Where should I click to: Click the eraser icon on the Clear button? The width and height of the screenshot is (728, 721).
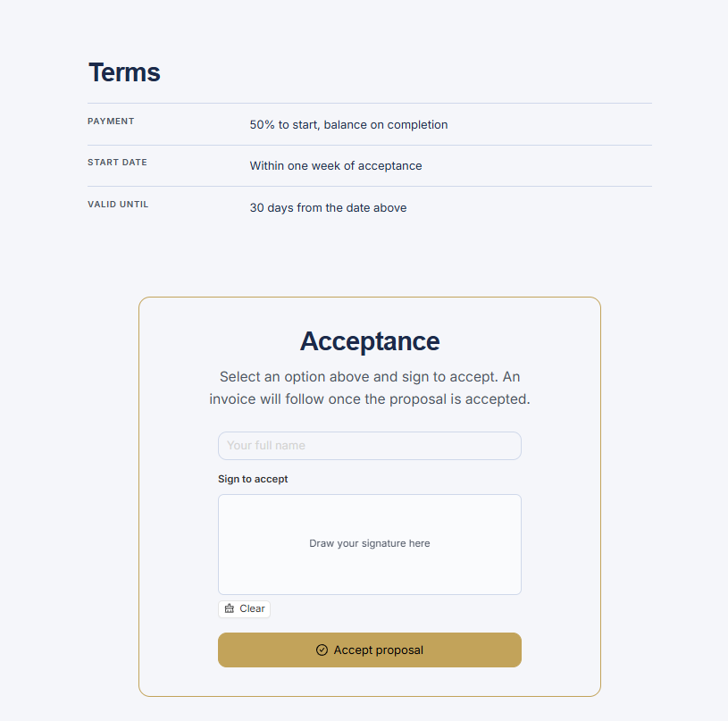[230, 608]
